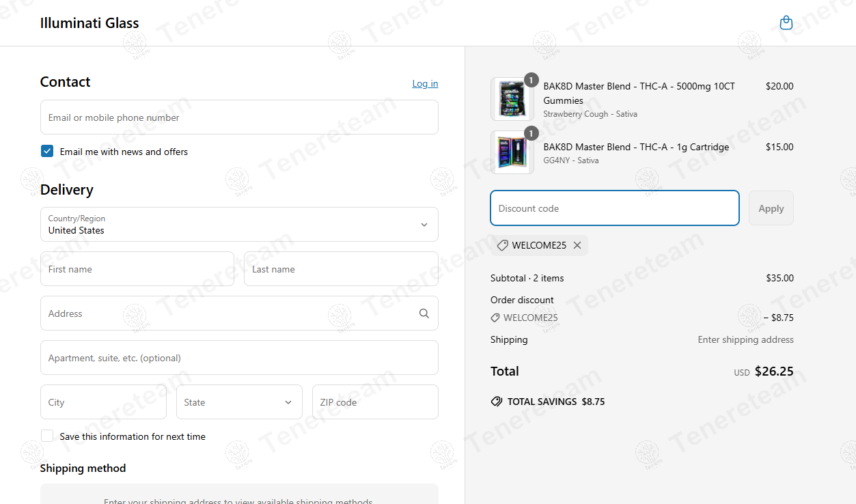This screenshot has height=504, width=856.
Task: Click the Total Savings tag icon
Action: (497, 402)
